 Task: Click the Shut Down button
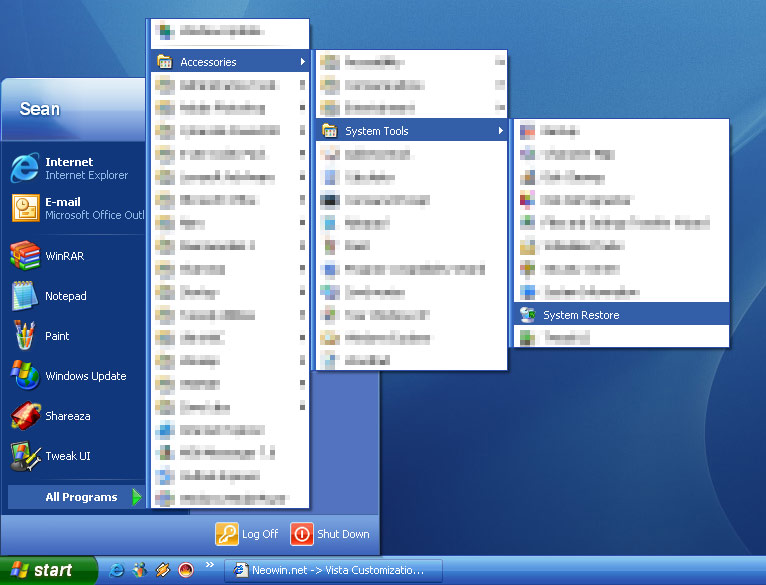(x=330, y=534)
